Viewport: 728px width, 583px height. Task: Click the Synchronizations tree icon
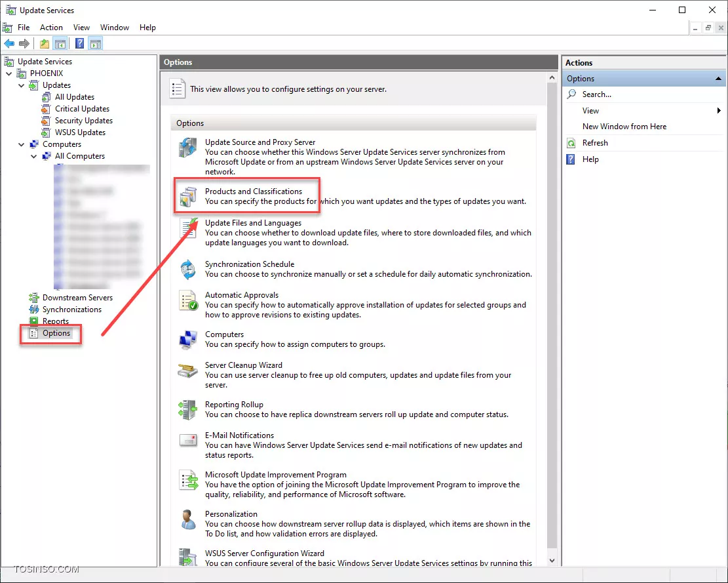(x=34, y=310)
